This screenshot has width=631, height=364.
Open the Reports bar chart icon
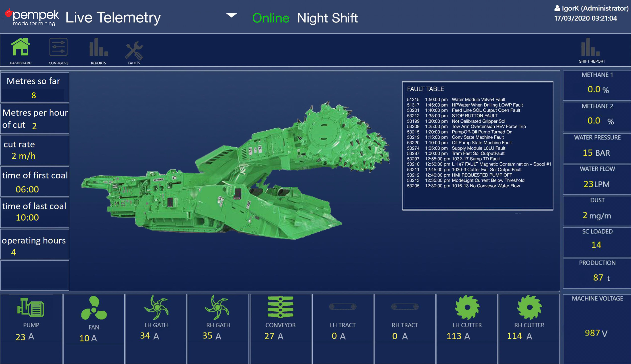coord(98,47)
